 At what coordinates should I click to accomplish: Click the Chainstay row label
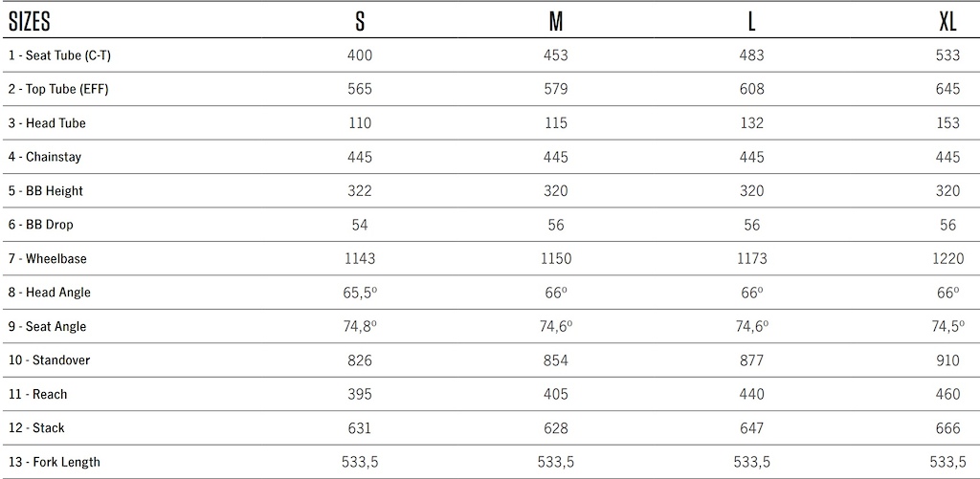[x=44, y=158]
